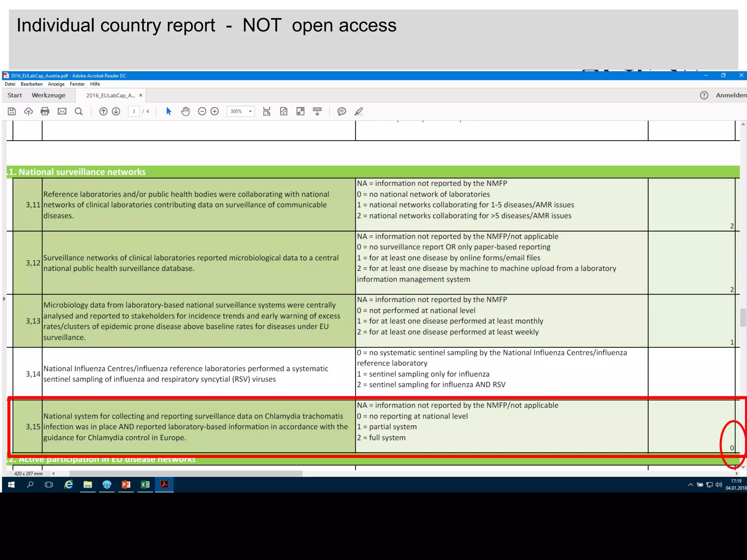Click the read mode keyboard icon

[x=317, y=111]
